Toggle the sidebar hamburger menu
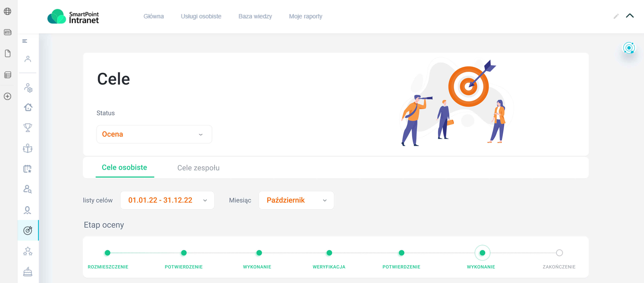Image resolution: width=644 pixels, height=283 pixels. point(25,41)
